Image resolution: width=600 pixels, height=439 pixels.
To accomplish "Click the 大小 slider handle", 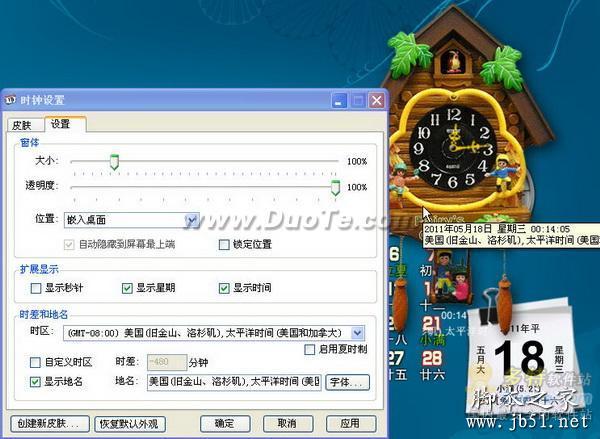I will (x=114, y=162).
